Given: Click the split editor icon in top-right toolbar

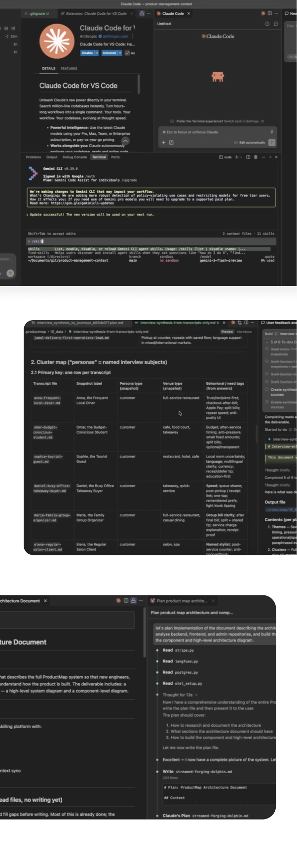Looking at the screenshot, I should 270,13.
